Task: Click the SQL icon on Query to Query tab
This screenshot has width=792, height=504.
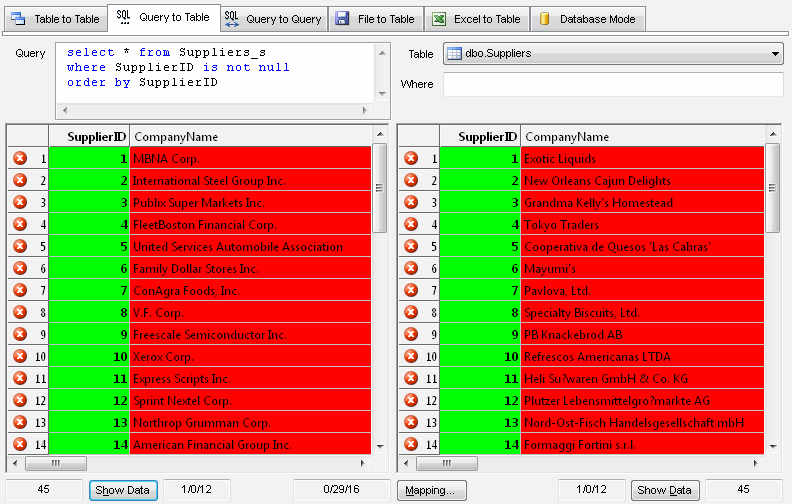Action: tap(231, 19)
